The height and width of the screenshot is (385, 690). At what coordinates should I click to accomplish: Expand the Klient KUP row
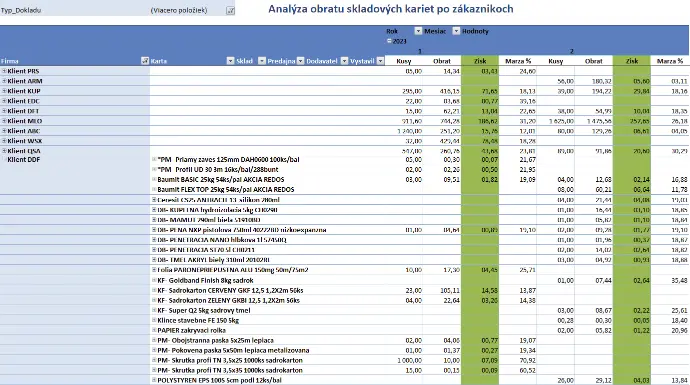coord(4,91)
